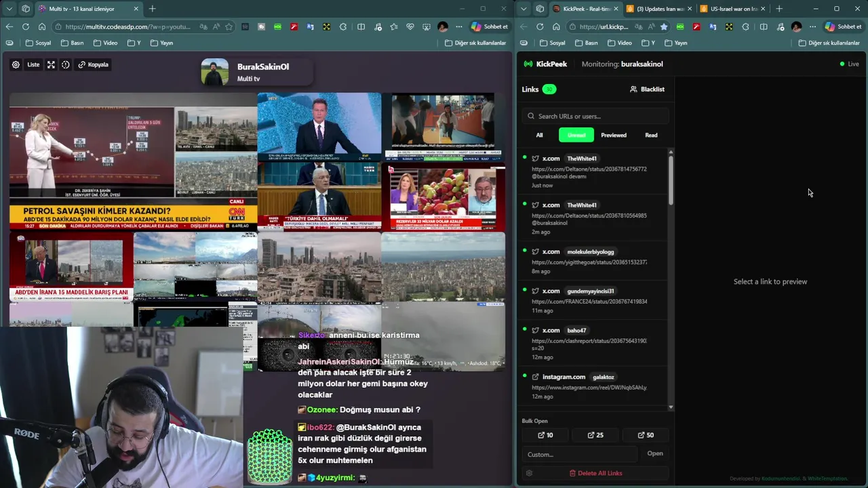The width and height of the screenshot is (868, 488).
Task: Bulk open 50 links
Action: (x=646, y=435)
